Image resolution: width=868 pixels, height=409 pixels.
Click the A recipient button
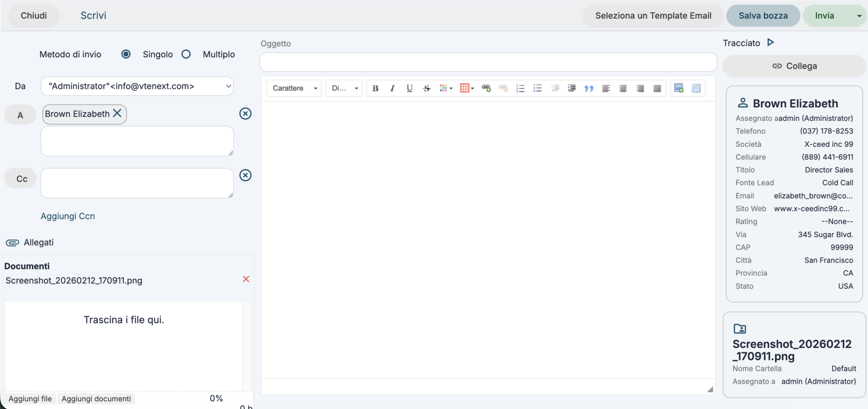coord(20,115)
